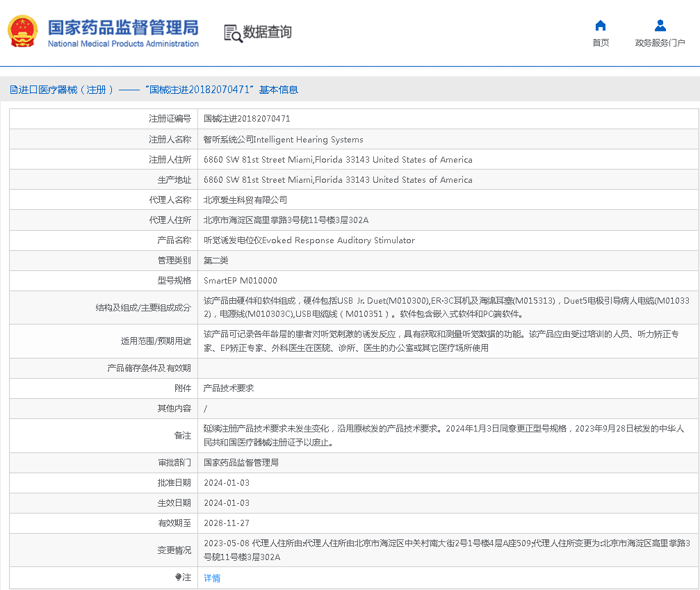Open the 首页 text link
This screenshot has width=700, height=590.
point(601,43)
